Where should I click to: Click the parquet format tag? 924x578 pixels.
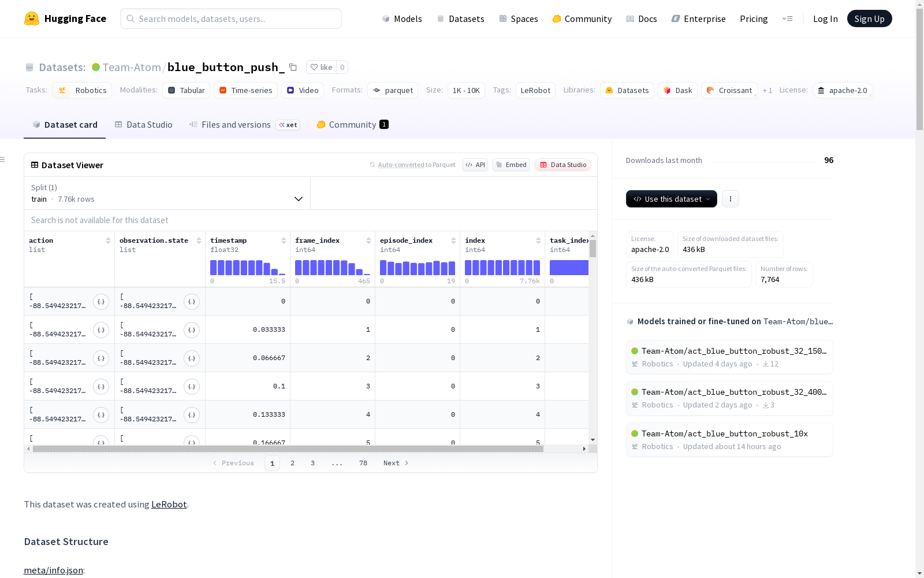[393, 90]
